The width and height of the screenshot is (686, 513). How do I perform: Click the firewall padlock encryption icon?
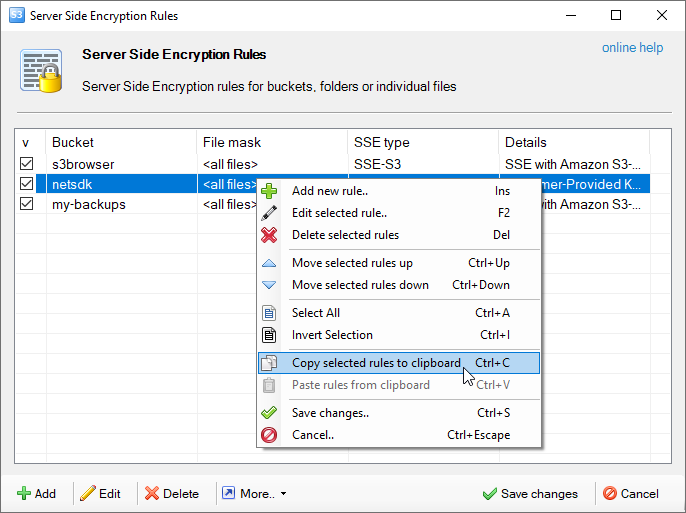(x=41, y=71)
